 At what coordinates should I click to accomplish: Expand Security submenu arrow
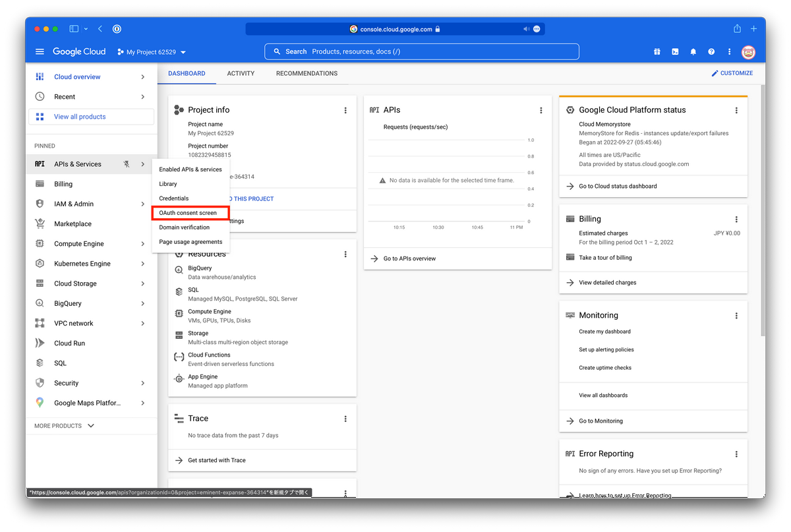tap(143, 383)
